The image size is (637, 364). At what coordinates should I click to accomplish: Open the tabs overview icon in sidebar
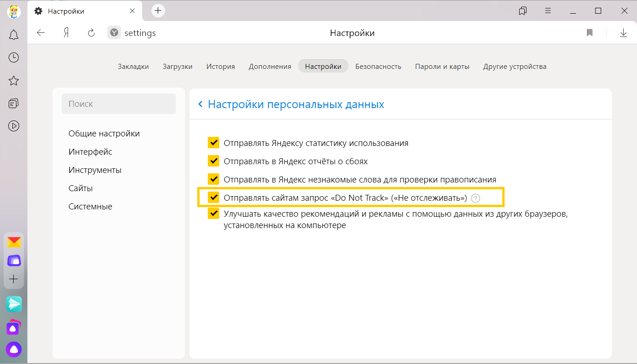(14, 104)
